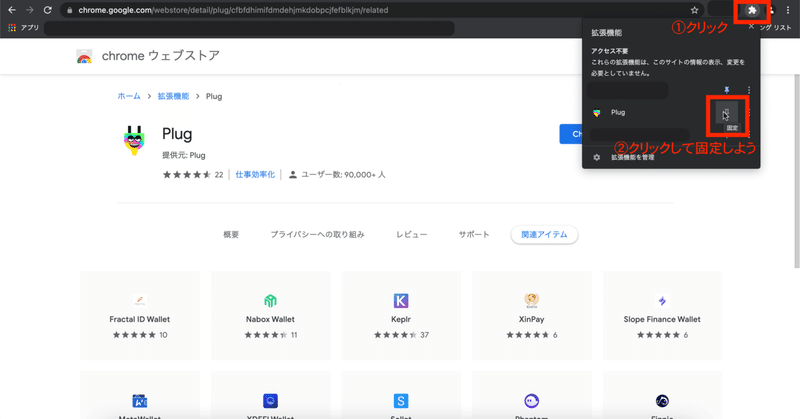The width and height of the screenshot is (800, 419).
Task: Click the blue Add to Chrome button
Action: [571, 134]
